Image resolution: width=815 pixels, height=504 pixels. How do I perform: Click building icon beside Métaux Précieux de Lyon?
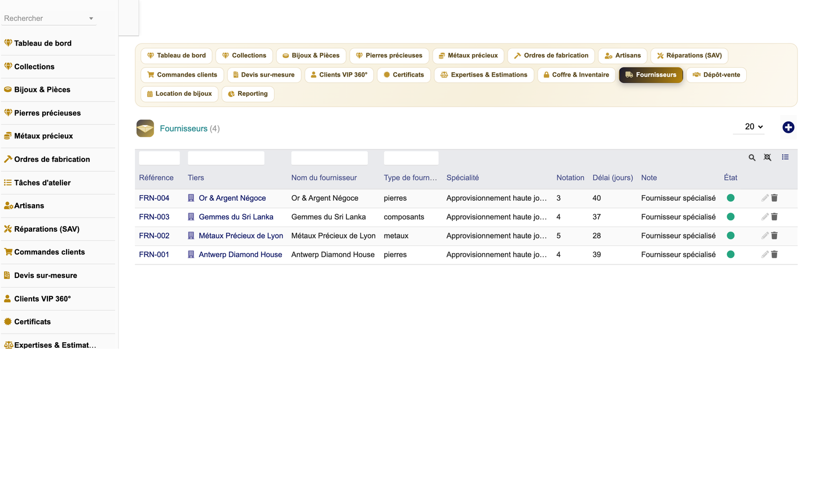[x=191, y=236]
